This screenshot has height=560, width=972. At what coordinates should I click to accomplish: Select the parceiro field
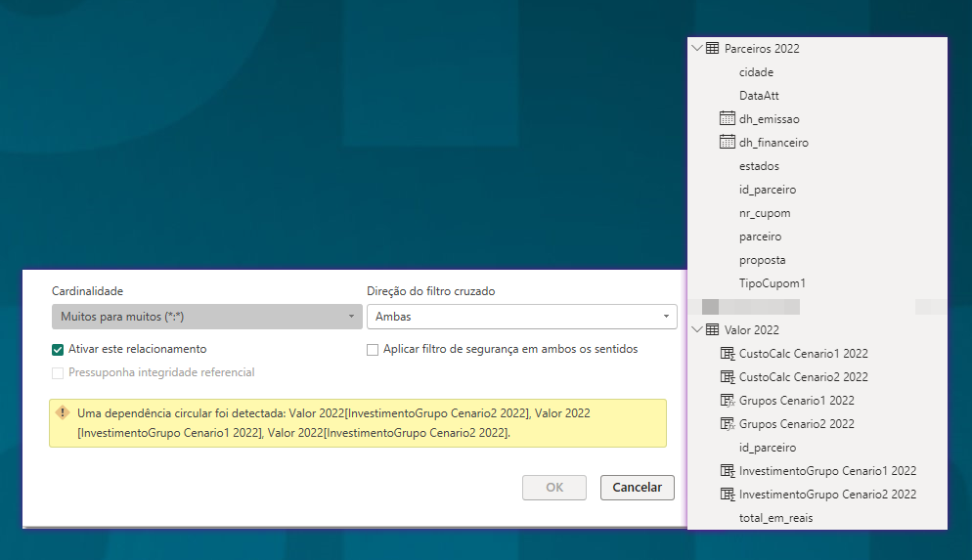[x=760, y=237]
